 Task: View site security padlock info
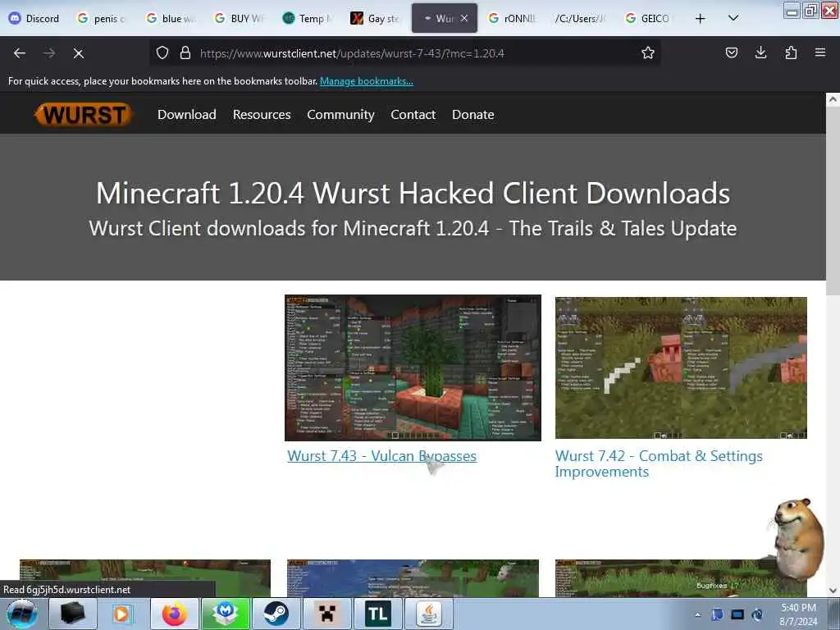click(185, 52)
